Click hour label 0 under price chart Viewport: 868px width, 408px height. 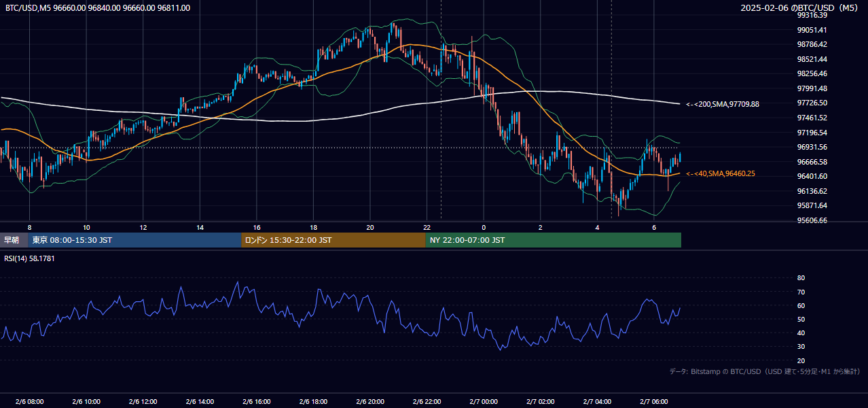[x=484, y=227]
